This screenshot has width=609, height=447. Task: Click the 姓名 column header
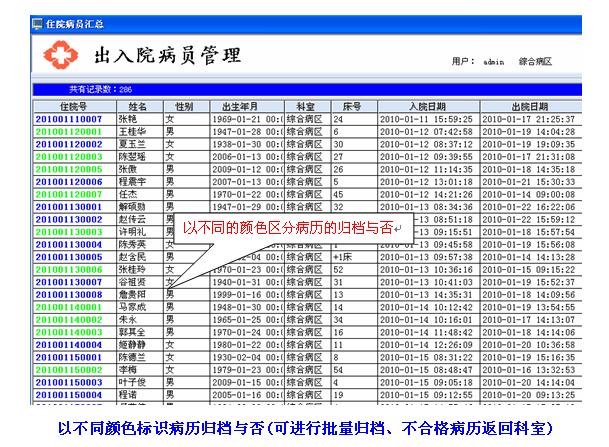tap(138, 105)
